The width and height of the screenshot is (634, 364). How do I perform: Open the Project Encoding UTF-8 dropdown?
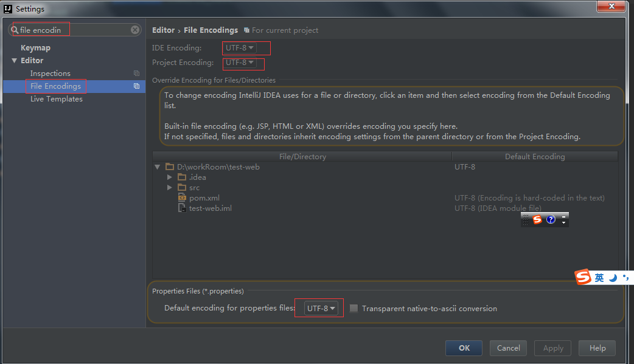(239, 63)
